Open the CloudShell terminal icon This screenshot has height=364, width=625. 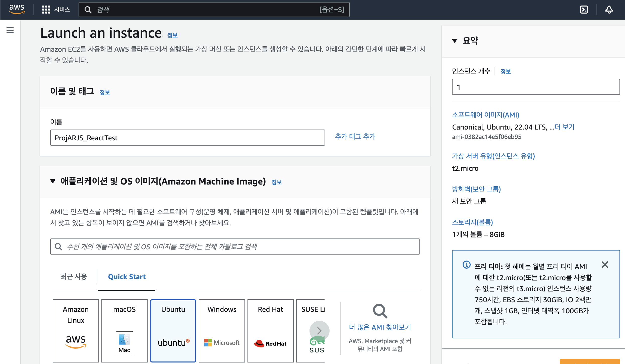584,10
